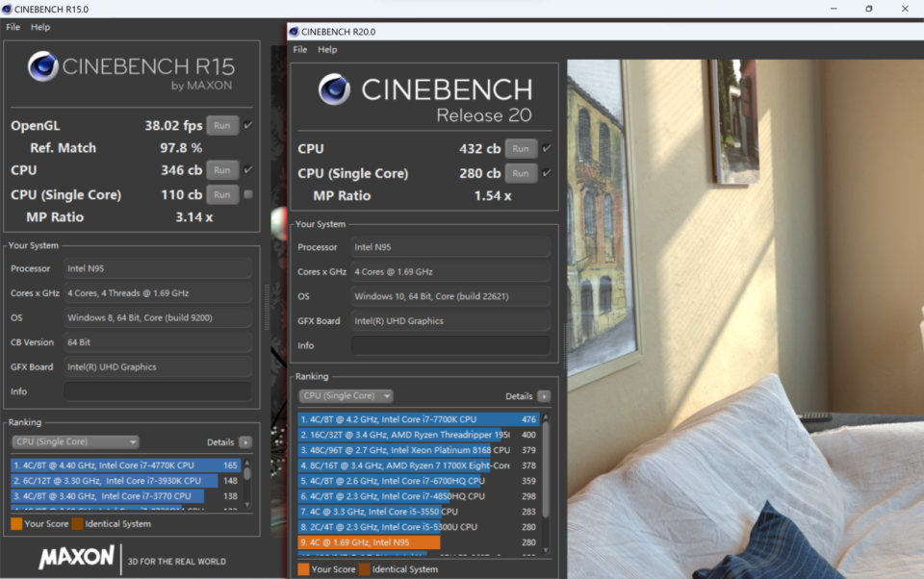The width and height of the screenshot is (924, 579).
Task: Click the R15 Cores field '4 Cores, 4 Threads @ 1.69 GHz'
Action: 157,293
